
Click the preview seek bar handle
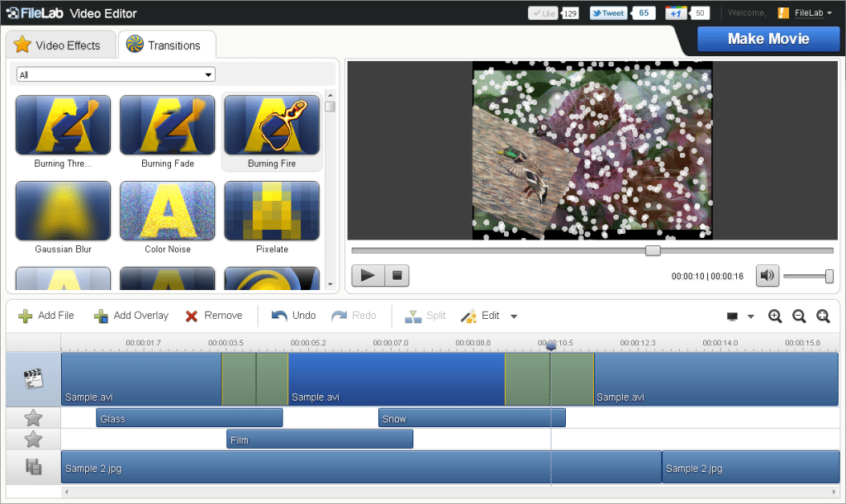point(653,250)
